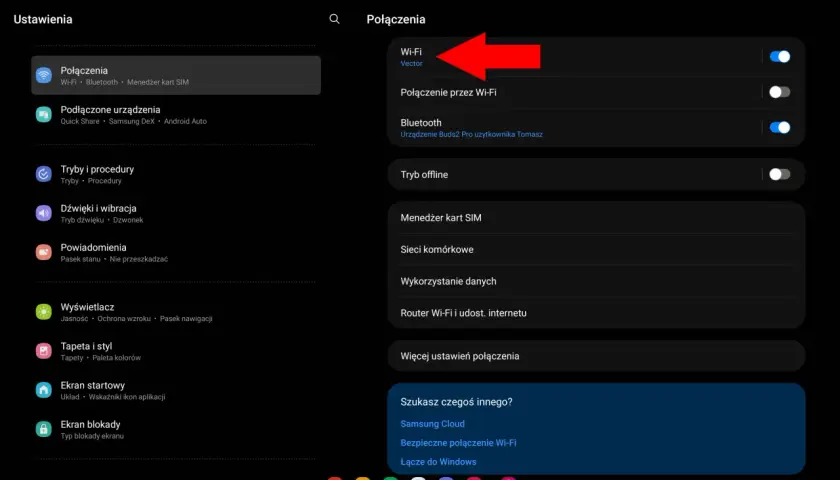The width and height of the screenshot is (840, 480).
Task: Turn off the Wi-Fi switch
Action: 779,56
